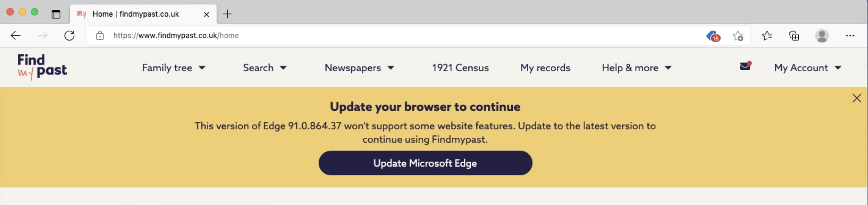Open My records page
868x205 pixels.
[x=545, y=68]
